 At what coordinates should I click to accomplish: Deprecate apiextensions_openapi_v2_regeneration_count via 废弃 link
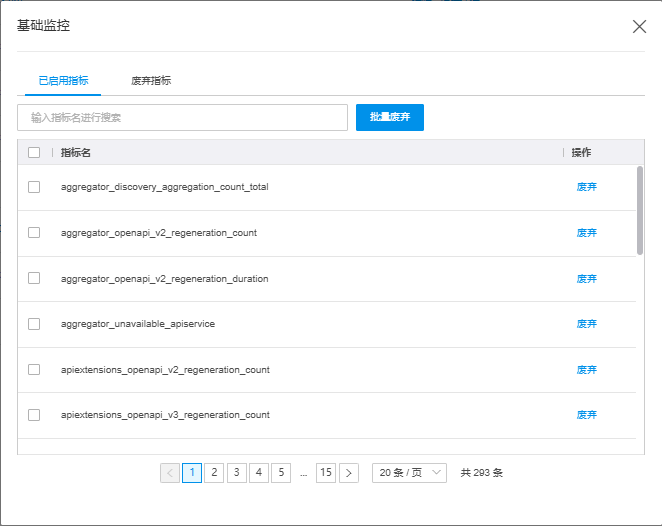coord(587,370)
